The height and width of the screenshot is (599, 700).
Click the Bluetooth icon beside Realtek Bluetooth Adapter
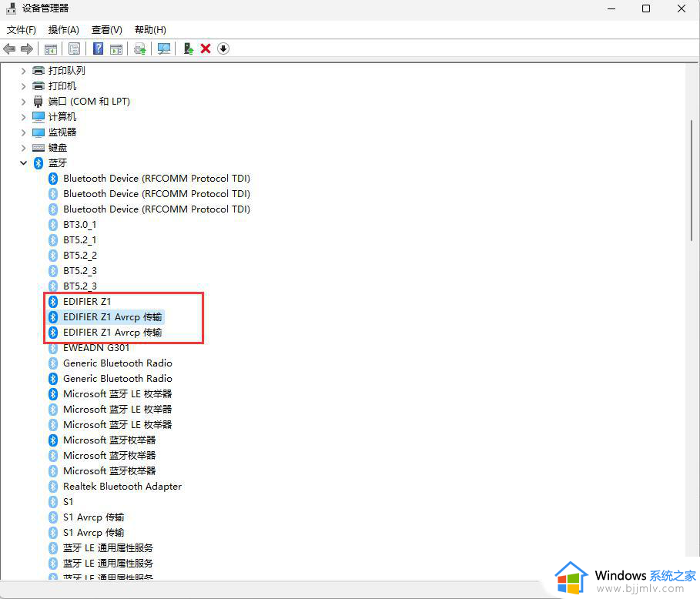53,486
